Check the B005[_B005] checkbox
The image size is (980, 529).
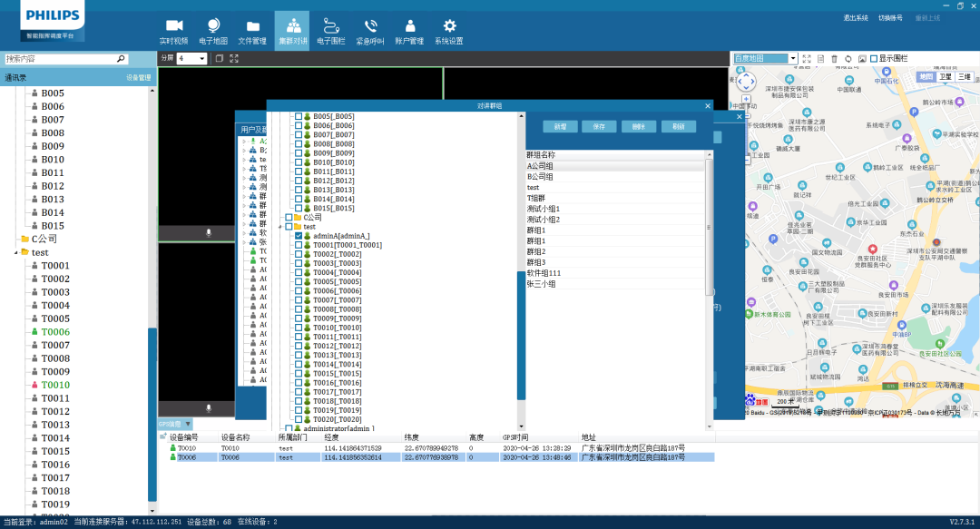click(x=299, y=116)
